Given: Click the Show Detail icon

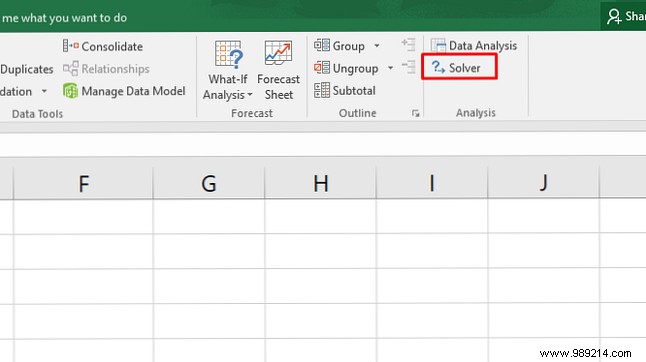Looking at the screenshot, I should [409, 44].
